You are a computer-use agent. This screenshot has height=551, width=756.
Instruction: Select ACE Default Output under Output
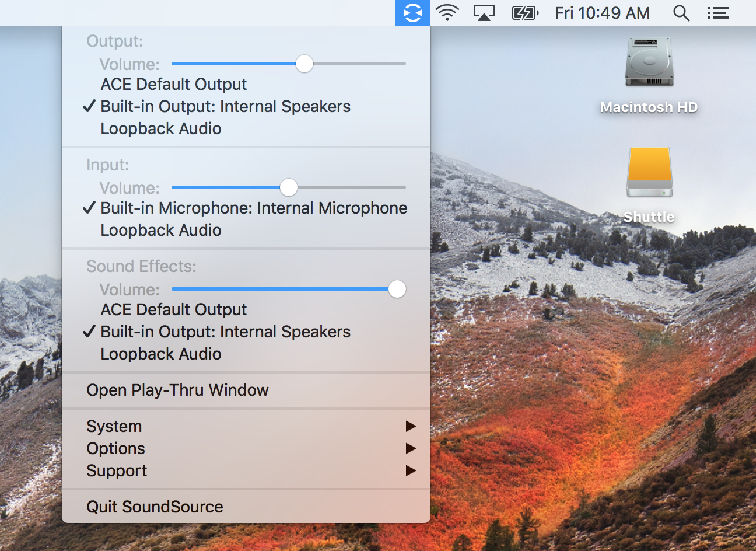coord(246,84)
